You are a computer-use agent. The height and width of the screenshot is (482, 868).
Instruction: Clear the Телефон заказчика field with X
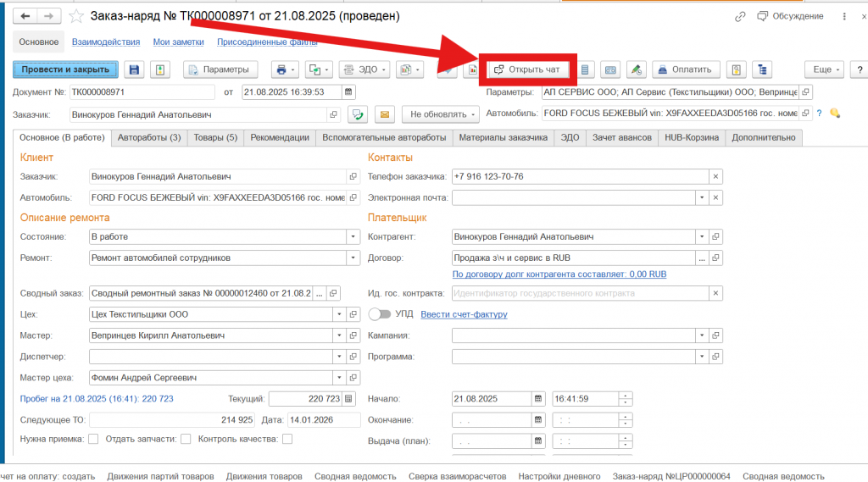(x=715, y=176)
